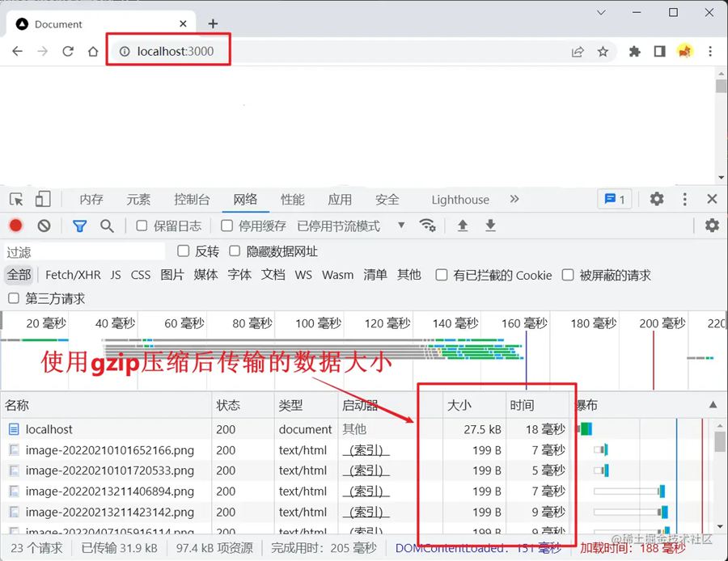Screen dimensions: 728x561
Task: Toggle the device toolbar icon
Action: (x=43, y=200)
